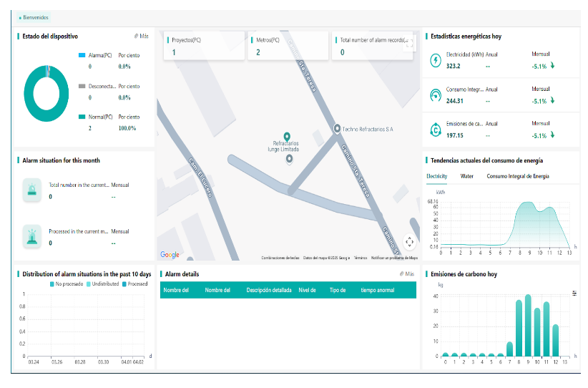Click the 323.2 electricity value
Screen dimensions: 588x388
[453, 66]
